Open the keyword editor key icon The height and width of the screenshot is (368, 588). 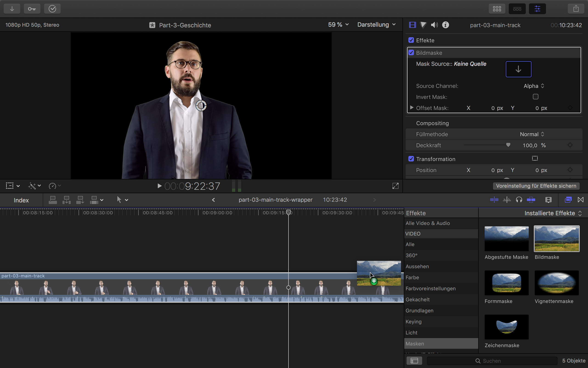32,9
